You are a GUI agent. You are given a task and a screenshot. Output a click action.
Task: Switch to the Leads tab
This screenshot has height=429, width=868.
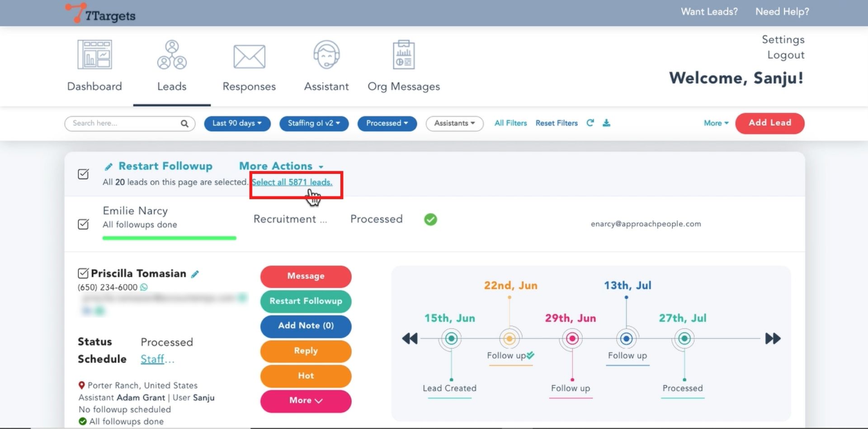click(x=172, y=66)
